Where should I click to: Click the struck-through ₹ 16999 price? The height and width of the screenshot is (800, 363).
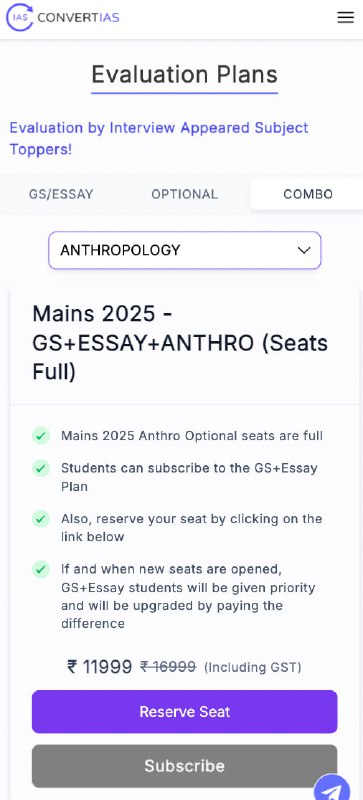pyautogui.click(x=168, y=666)
